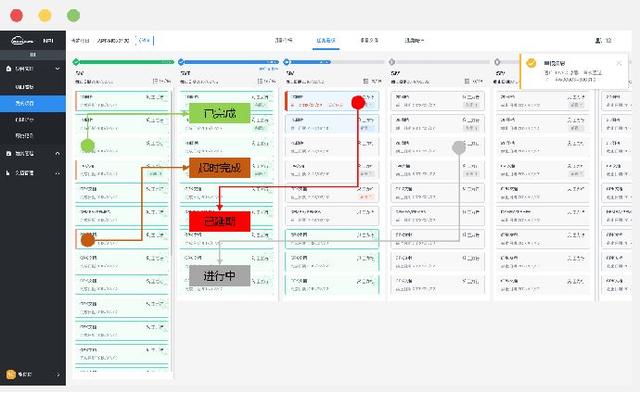Toggle the second sidebar section's up chevron
640x393 pixels.
coord(58,153)
